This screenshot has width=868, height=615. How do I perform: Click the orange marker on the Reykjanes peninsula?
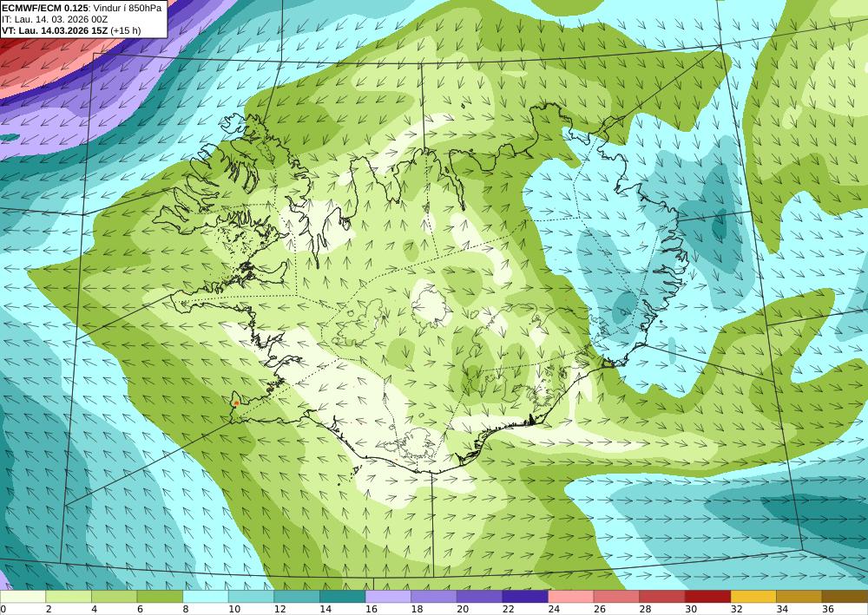pos(236,403)
